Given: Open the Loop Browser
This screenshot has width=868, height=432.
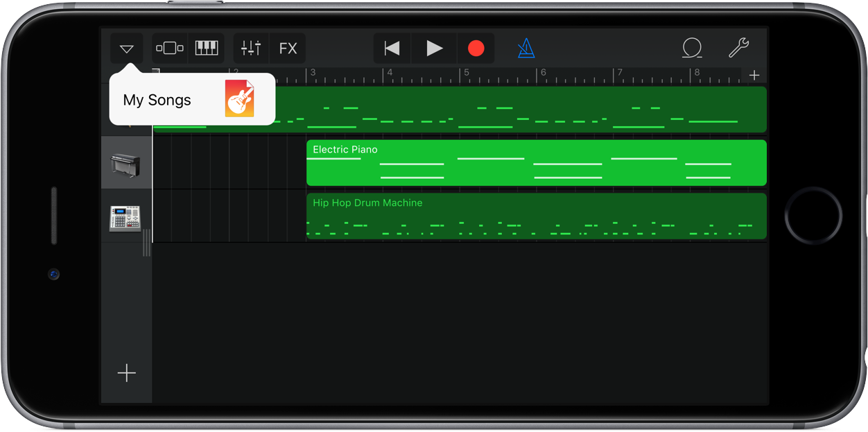Looking at the screenshot, I should click(691, 48).
